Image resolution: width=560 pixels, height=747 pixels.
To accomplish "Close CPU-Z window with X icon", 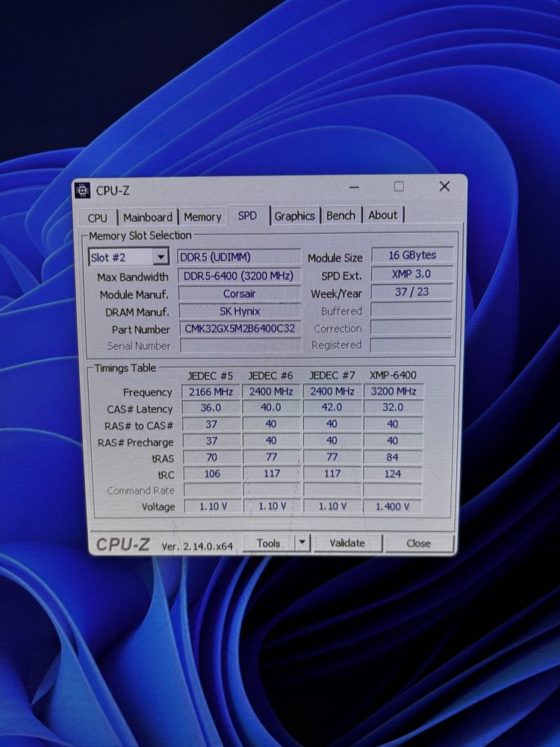I will point(444,186).
